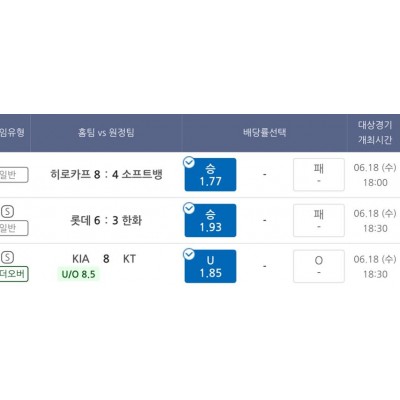Select O over option for KIA vs KT
Image resolution: width=400 pixels, height=400 pixels.
coord(319,266)
